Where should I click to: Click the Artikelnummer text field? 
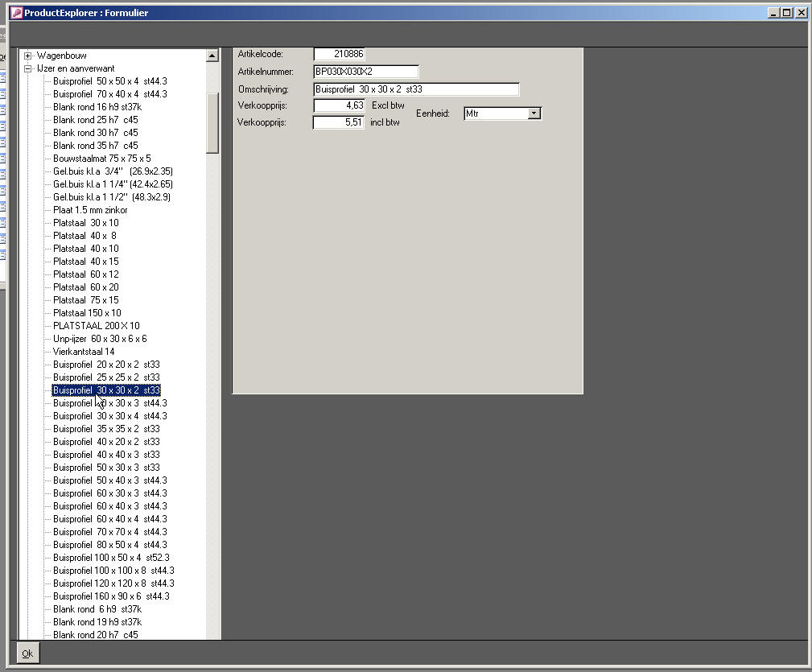365,72
